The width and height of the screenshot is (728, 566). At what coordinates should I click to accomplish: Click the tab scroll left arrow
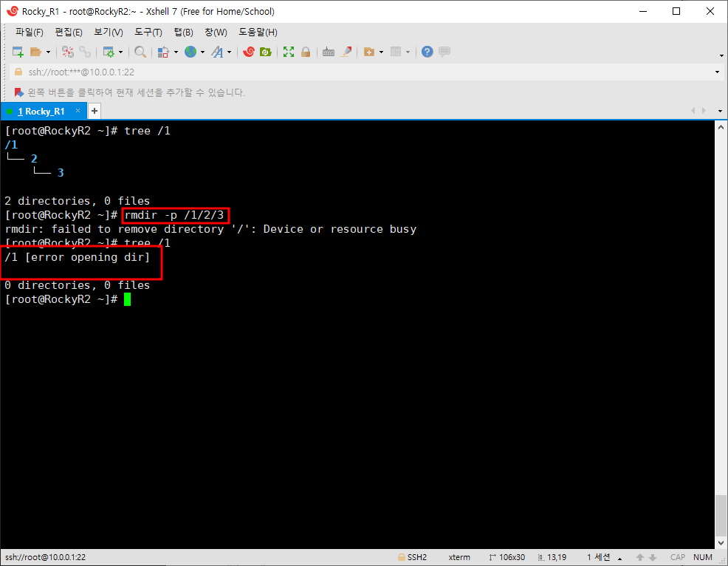click(x=693, y=111)
